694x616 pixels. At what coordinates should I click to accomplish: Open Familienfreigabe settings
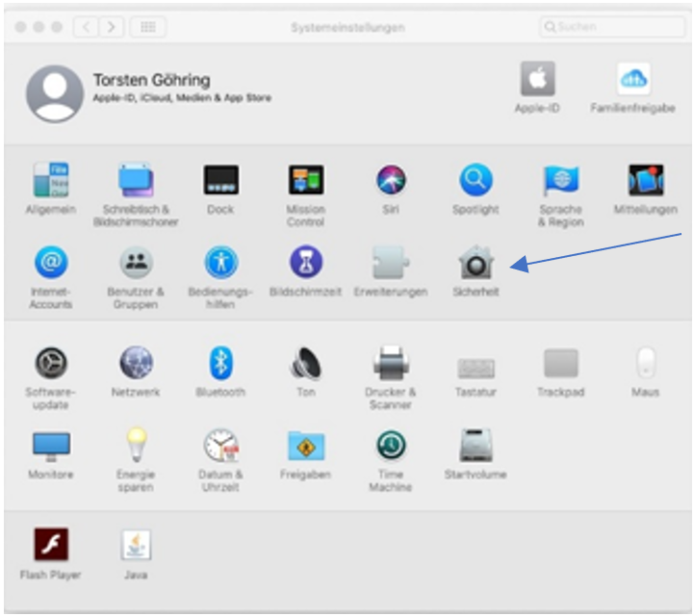(632, 79)
